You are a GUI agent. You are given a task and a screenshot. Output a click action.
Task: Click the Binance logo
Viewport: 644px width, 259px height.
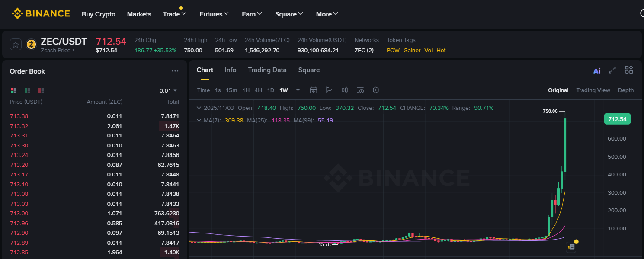[41, 13]
